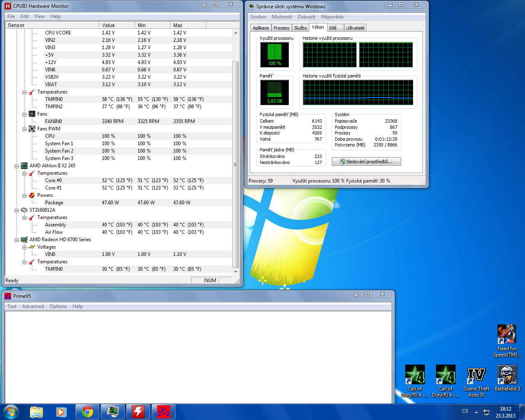Click the HWMonitor scrollbar down arrow
The image size is (525, 420).
coord(236,272)
